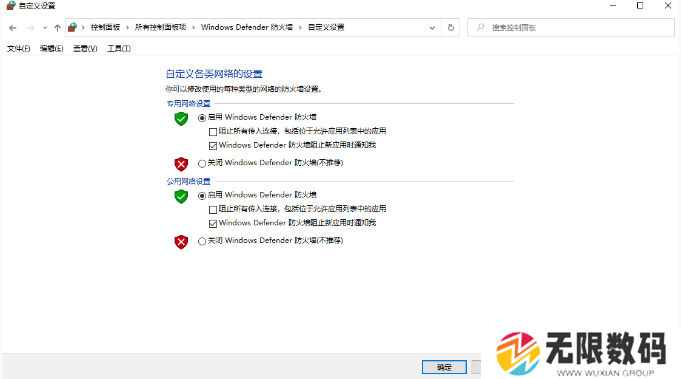The width and height of the screenshot is (681, 379).
Task: Click the red shield under 专用网络设置
Action: 181,164
